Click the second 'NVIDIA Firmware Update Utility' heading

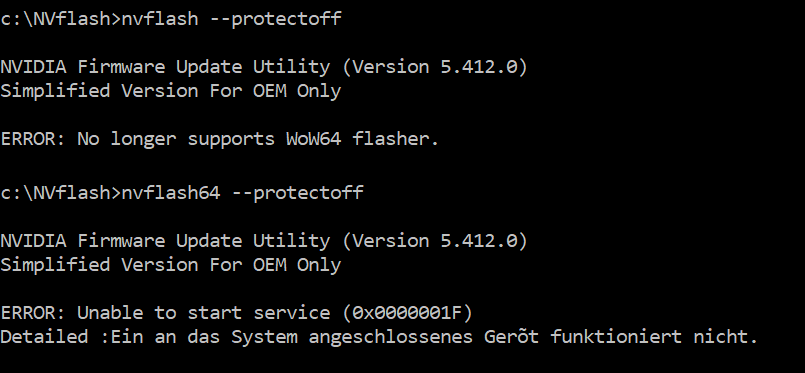165,241
